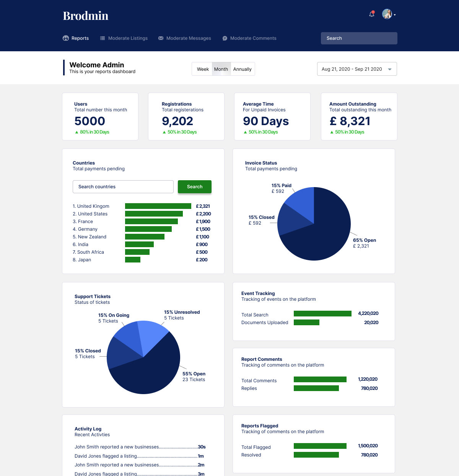Click the India row label
Screen dimensions: 459x476
click(80, 245)
